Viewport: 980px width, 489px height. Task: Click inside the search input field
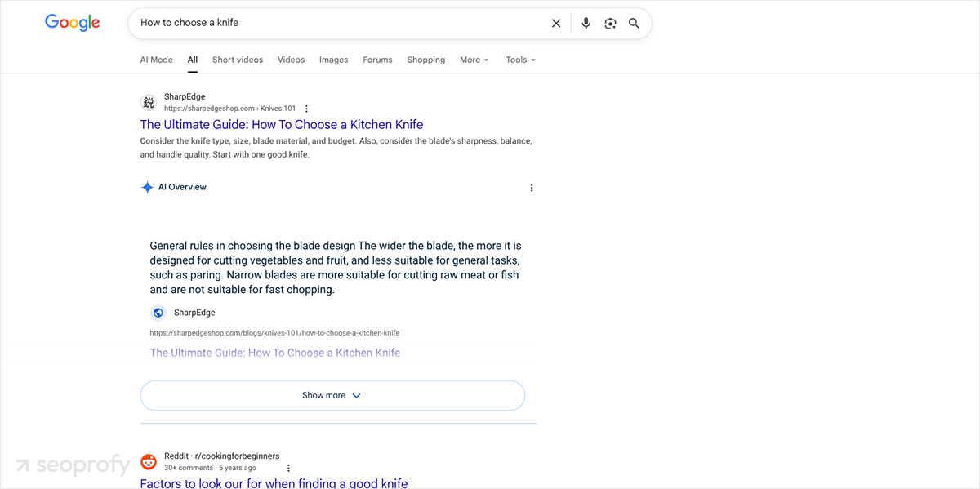click(327, 23)
